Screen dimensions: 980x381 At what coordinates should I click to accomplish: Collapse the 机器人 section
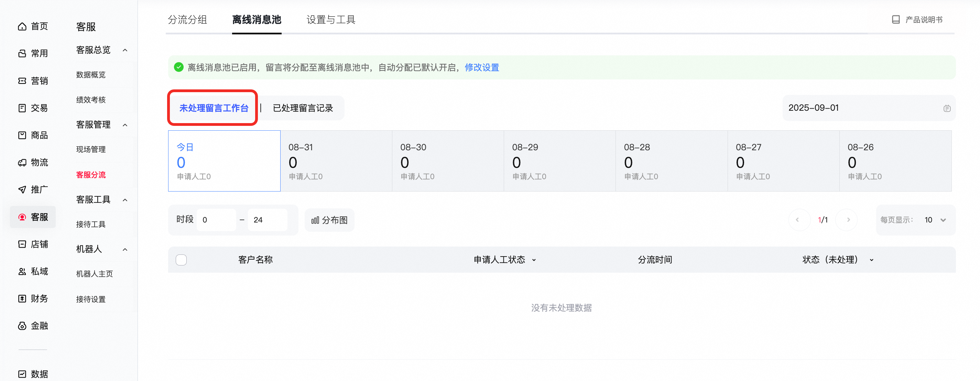point(125,249)
